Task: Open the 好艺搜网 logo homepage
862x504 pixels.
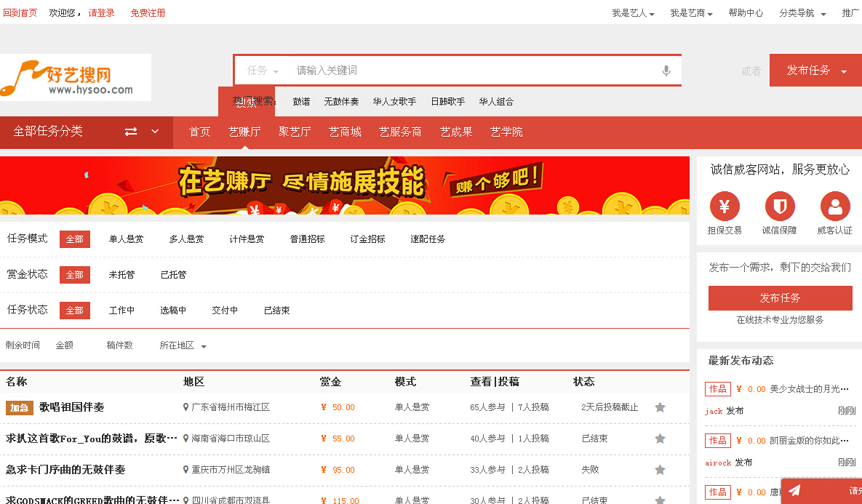Action: 76,77
